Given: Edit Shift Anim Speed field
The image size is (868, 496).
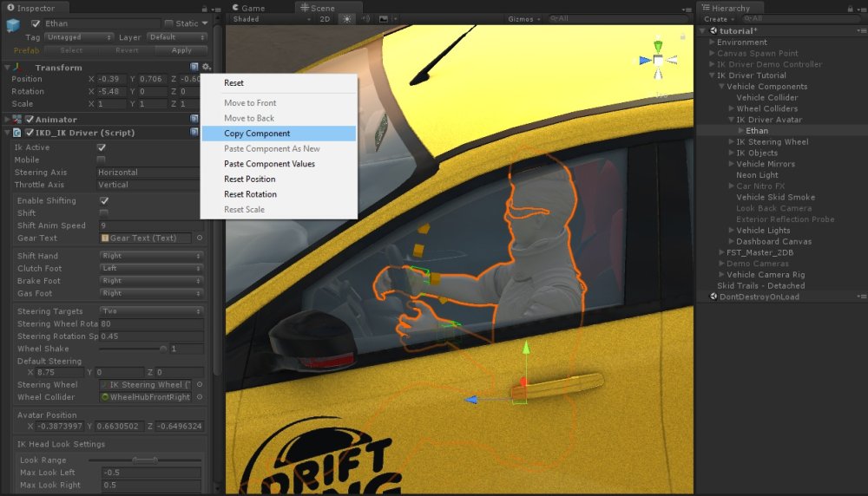Looking at the screenshot, I should click(151, 225).
